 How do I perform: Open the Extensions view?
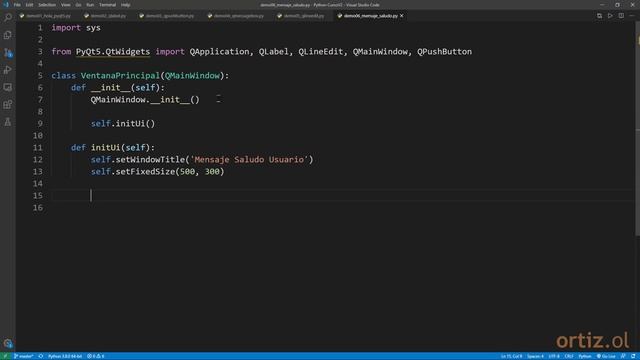[x=8, y=104]
